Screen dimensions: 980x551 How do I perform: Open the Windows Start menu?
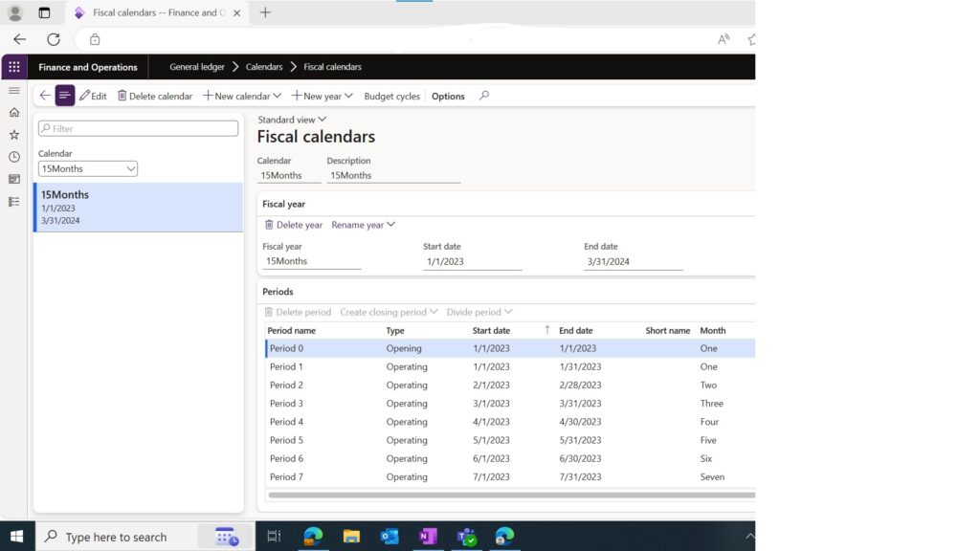pos(17,536)
